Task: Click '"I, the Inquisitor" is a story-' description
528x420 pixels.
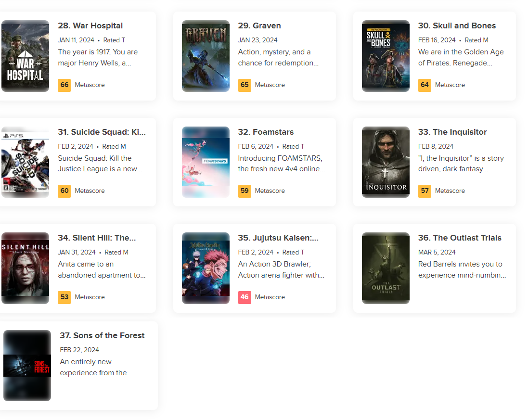Action: 462,158
